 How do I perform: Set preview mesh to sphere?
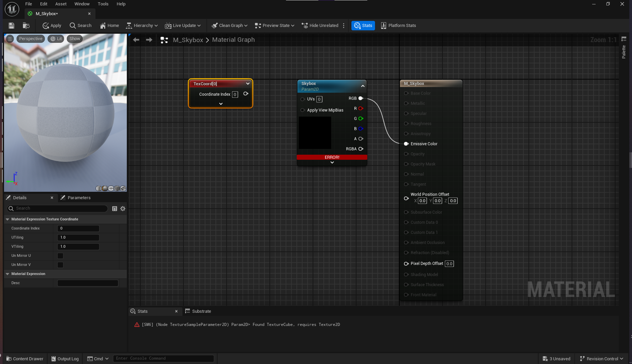[105, 188]
